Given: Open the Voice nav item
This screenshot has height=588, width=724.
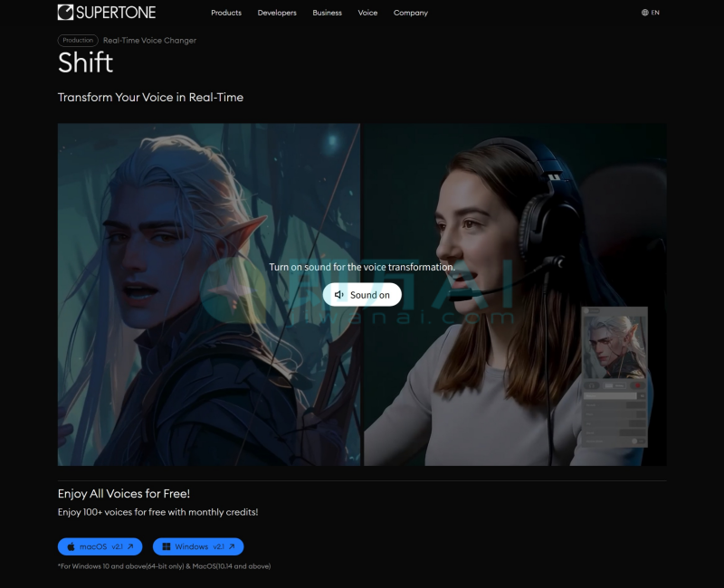Looking at the screenshot, I should click(x=367, y=13).
